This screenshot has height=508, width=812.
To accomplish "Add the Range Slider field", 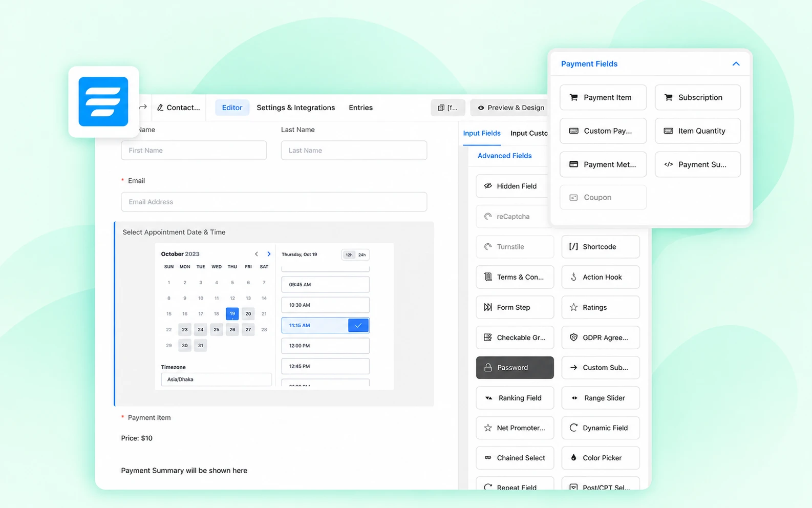I will tap(601, 398).
